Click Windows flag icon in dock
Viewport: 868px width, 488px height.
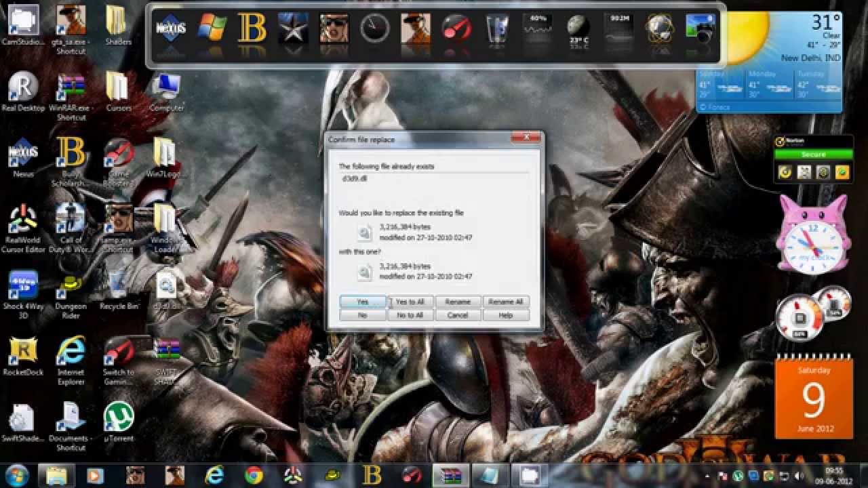pyautogui.click(x=212, y=28)
